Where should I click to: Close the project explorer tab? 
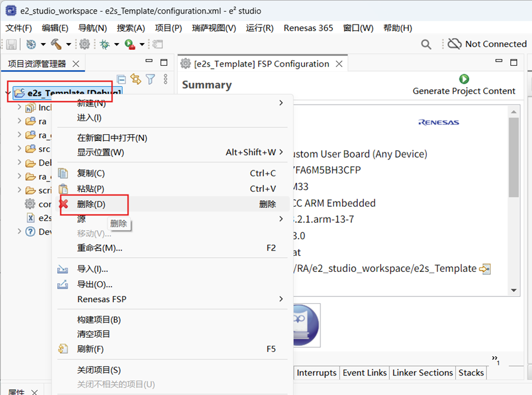coord(76,64)
